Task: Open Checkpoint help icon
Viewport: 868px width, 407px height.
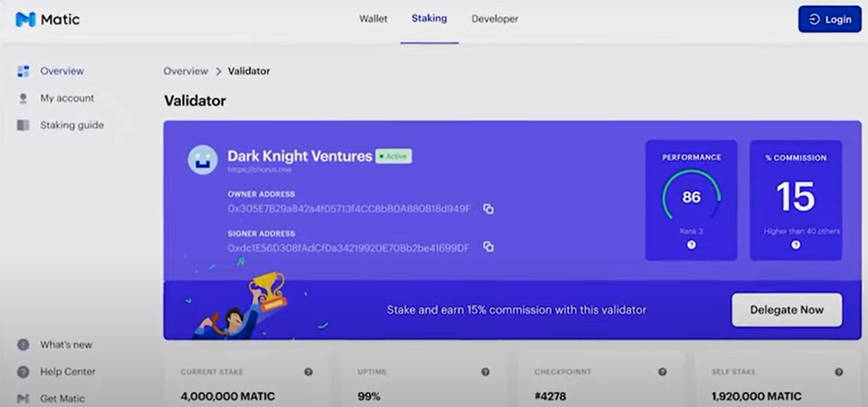Action: 662,372
